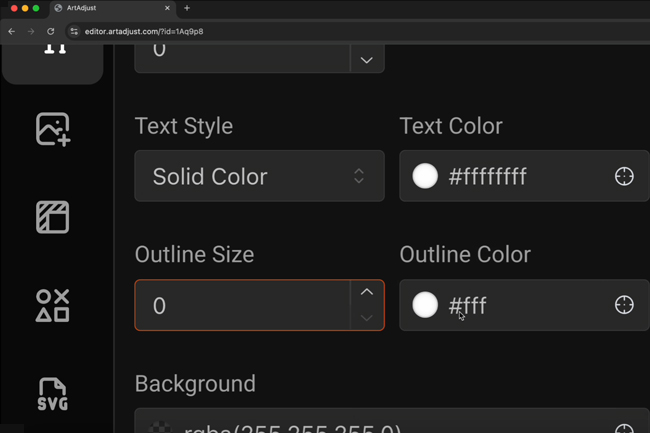Viewport: 650px width, 433px height.
Task: Click the Text Color eyedropper target icon
Action: pos(624,177)
